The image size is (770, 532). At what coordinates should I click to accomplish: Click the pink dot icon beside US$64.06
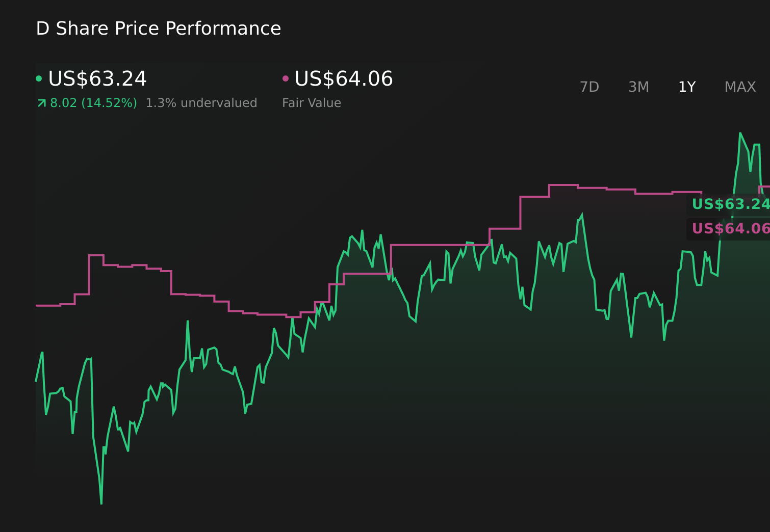click(286, 78)
